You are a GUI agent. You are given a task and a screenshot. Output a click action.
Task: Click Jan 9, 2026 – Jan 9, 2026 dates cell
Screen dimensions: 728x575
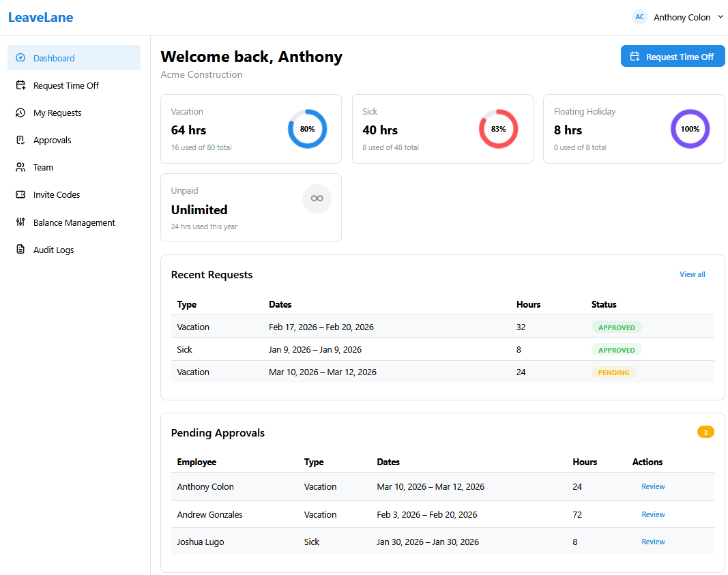(315, 349)
